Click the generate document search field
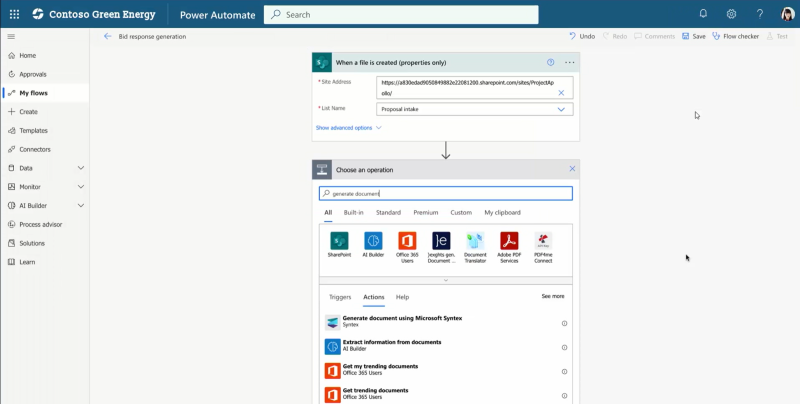This screenshot has height=404, width=800. pyautogui.click(x=445, y=193)
